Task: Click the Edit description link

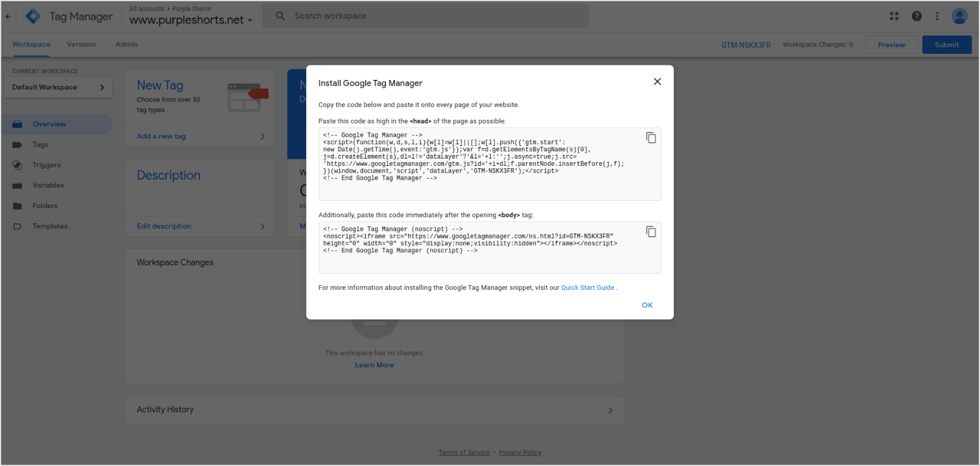Action: [x=164, y=226]
